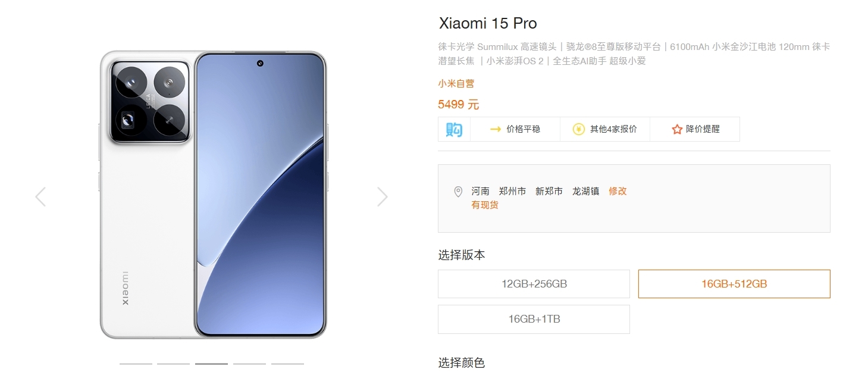868x375 pixels.
Task: Open the 价格平稳 price history
Action: click(x=523, y=129)
